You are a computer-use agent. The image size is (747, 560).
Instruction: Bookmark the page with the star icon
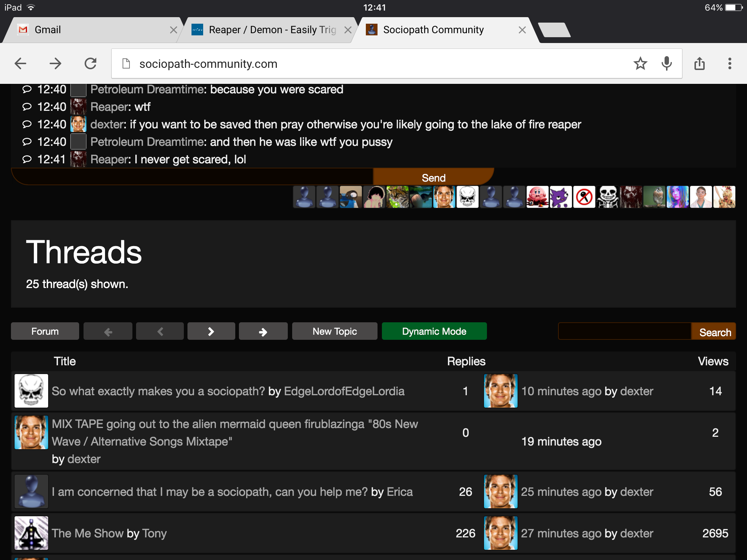click(640, 64)
